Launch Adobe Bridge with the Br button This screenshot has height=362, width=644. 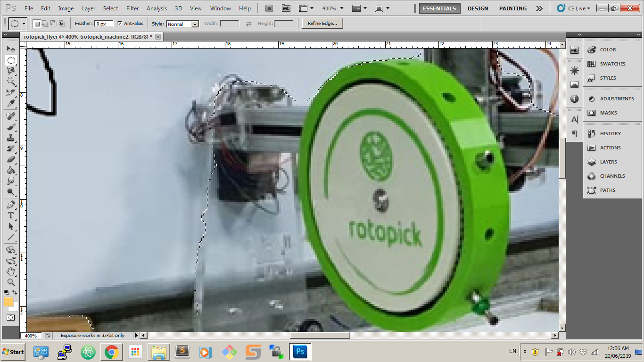[269, 8]
